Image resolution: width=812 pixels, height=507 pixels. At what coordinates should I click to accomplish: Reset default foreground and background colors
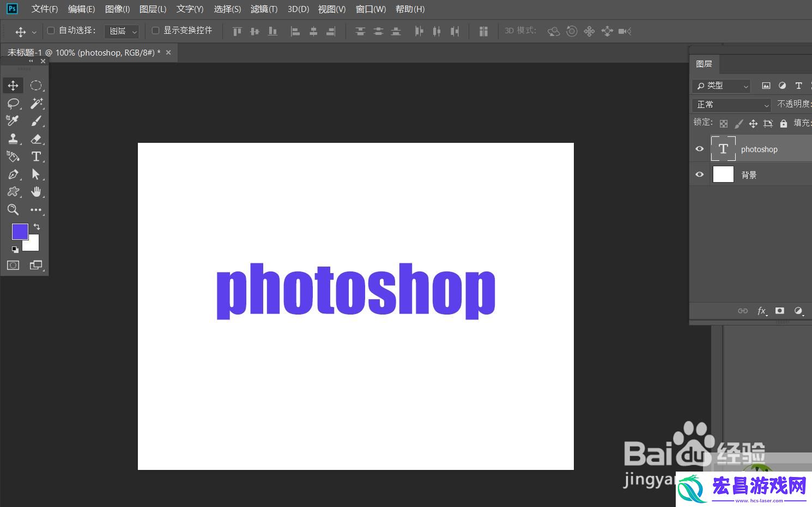(15, 250)
